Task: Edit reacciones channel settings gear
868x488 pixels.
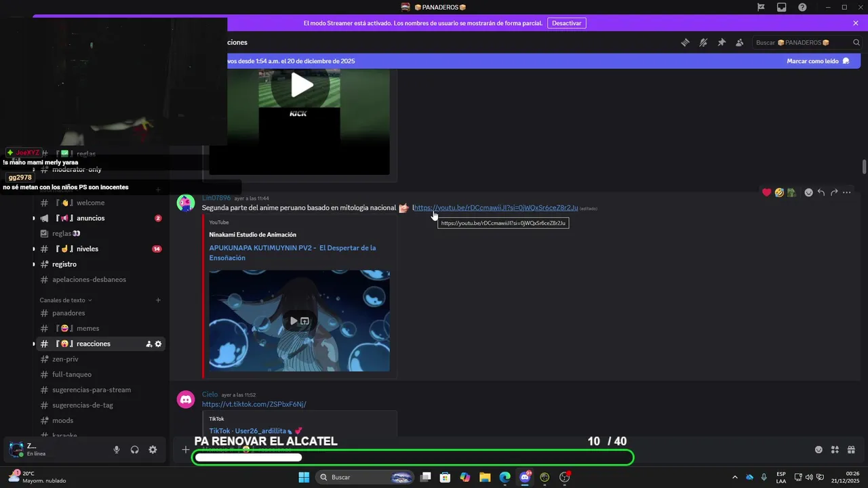Action: click(x=158, y=344)
